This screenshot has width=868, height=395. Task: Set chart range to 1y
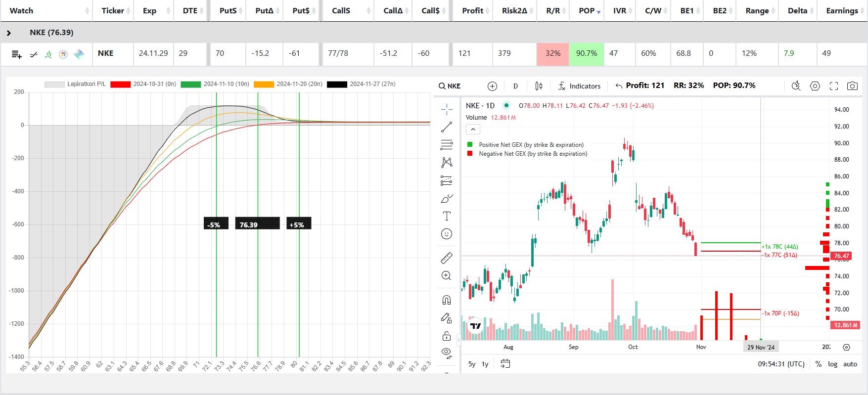point(485,364)
